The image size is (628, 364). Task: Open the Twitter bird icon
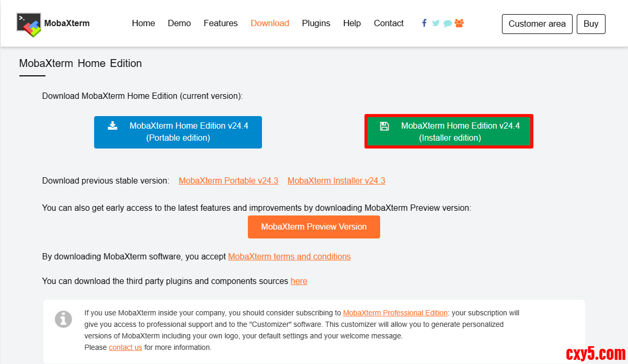(436, 24)
